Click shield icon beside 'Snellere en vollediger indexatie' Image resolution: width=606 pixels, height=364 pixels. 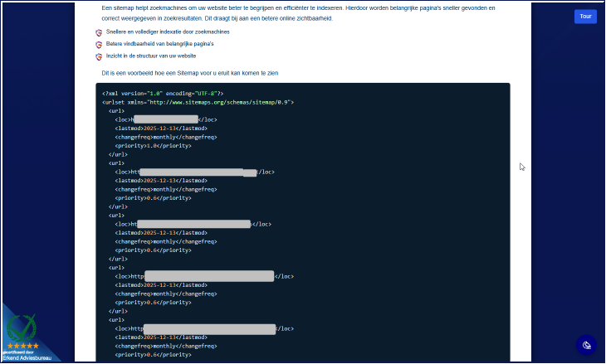[99, 32]
